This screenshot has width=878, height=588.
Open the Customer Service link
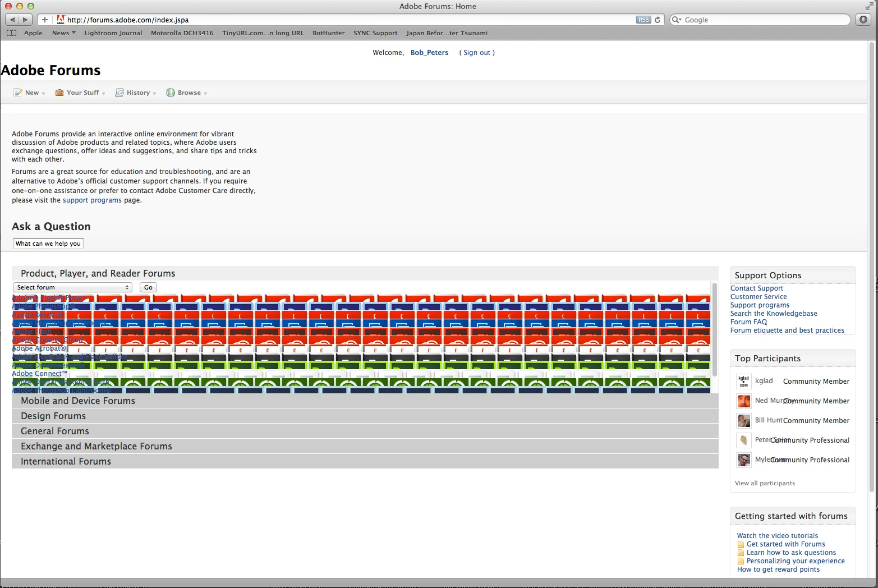[759, 297]
